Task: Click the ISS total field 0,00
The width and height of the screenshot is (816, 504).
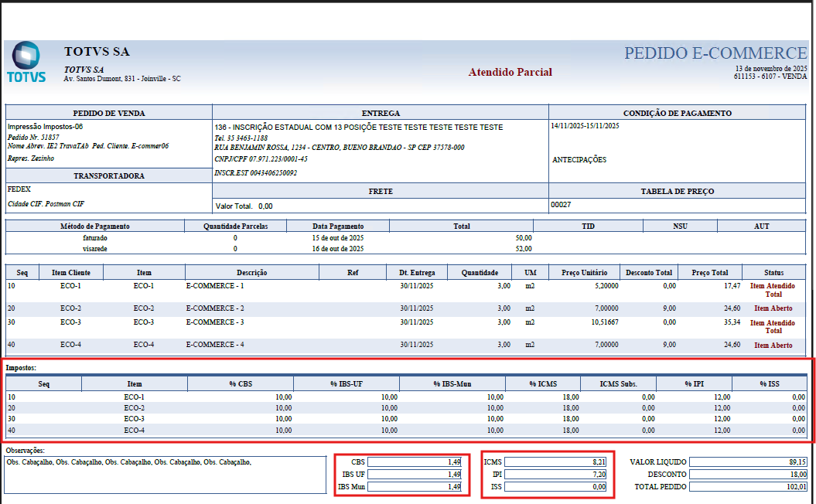Action: (x=556, y=487)
